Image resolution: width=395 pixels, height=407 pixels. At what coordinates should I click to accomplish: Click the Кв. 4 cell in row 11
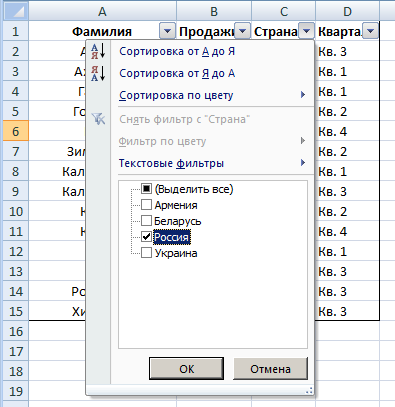(347, 231)
